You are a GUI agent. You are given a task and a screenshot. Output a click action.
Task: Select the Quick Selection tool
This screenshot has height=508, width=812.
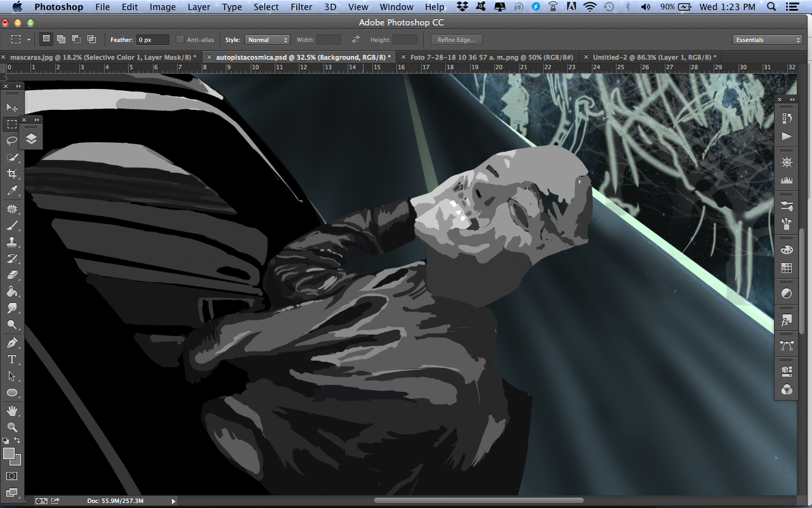11,157
